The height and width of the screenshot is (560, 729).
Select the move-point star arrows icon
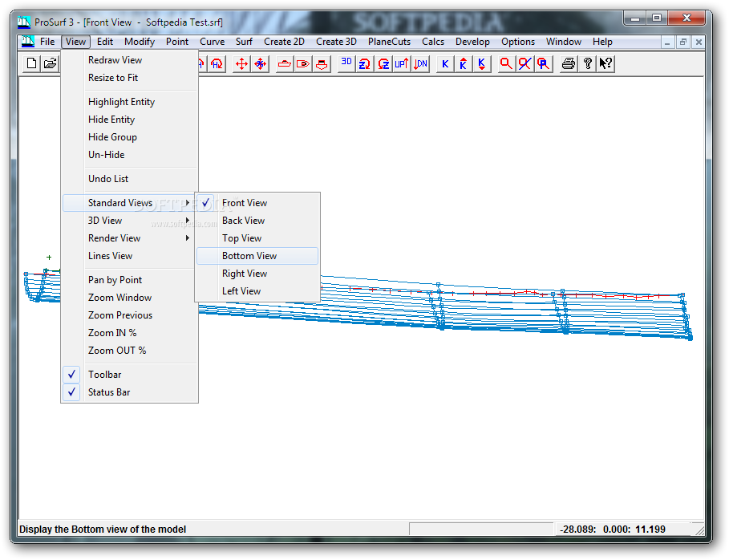point(261,63)
